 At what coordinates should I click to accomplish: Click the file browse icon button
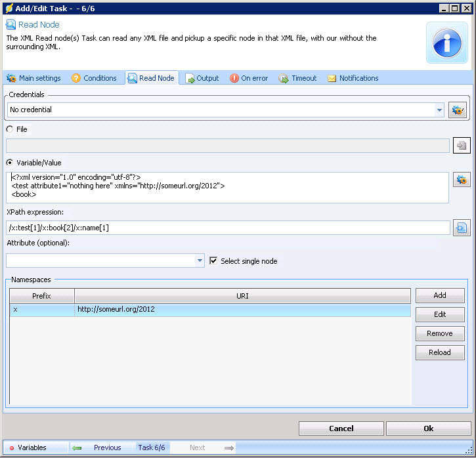462,146
